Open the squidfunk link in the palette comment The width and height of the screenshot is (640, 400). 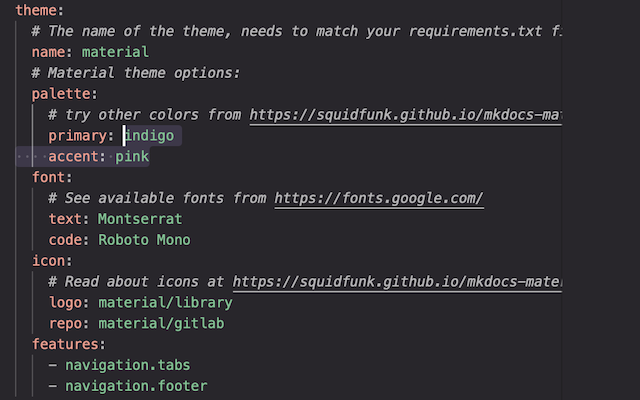405,114
